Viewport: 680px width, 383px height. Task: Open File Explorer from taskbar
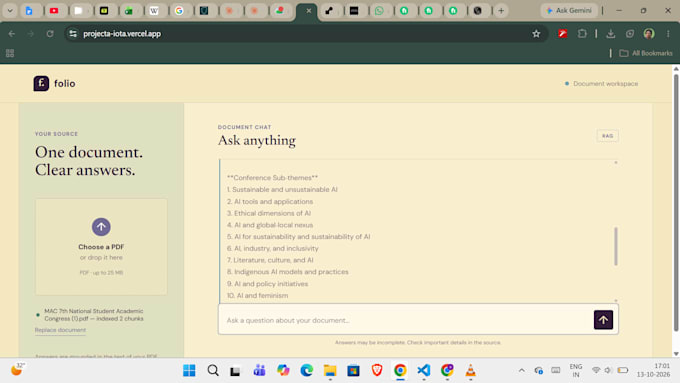(330, 370)
